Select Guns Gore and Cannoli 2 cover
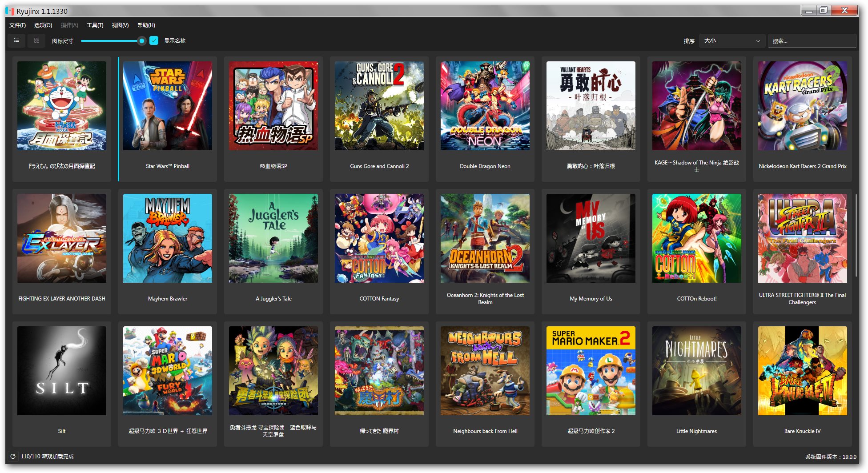This screenshot has width=868, height=473. pos(379,106)
